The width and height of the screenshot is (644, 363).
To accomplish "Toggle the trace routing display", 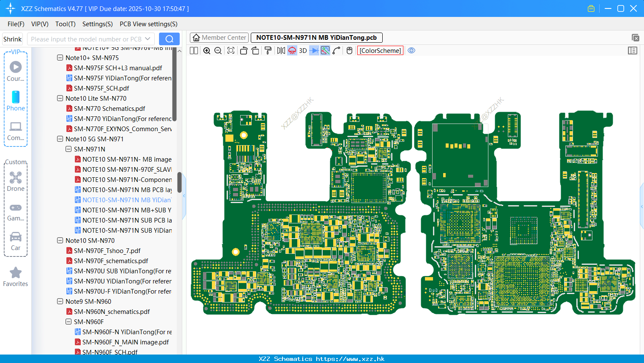I will tap(325, 51).
